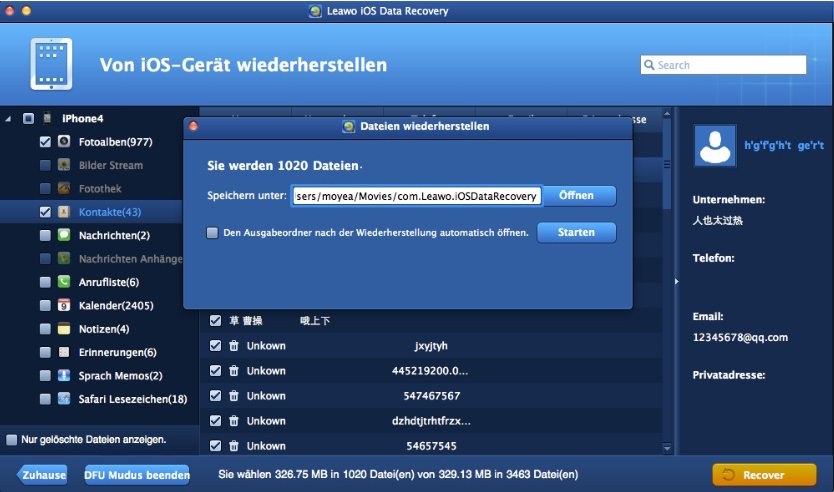This screenshot has width=834, height=492.
Task: Click the Speichern unter path field
Action: 416,196
